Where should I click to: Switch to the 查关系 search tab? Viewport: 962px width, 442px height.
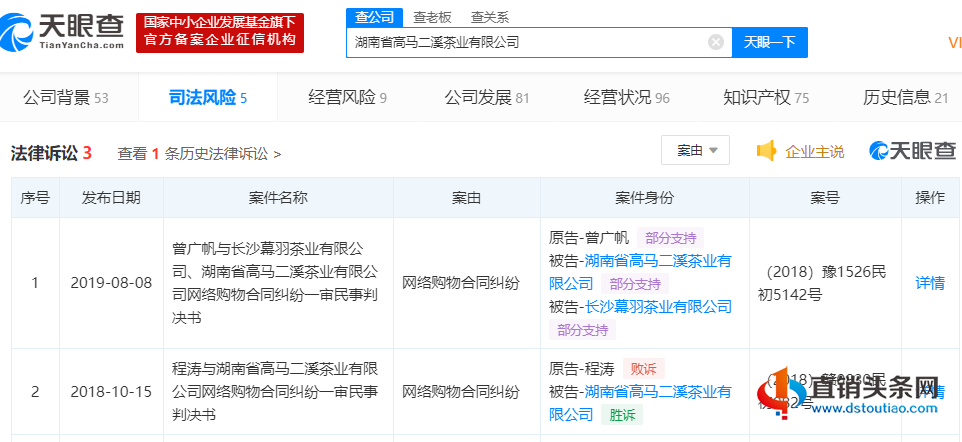(x=489, y=17)
